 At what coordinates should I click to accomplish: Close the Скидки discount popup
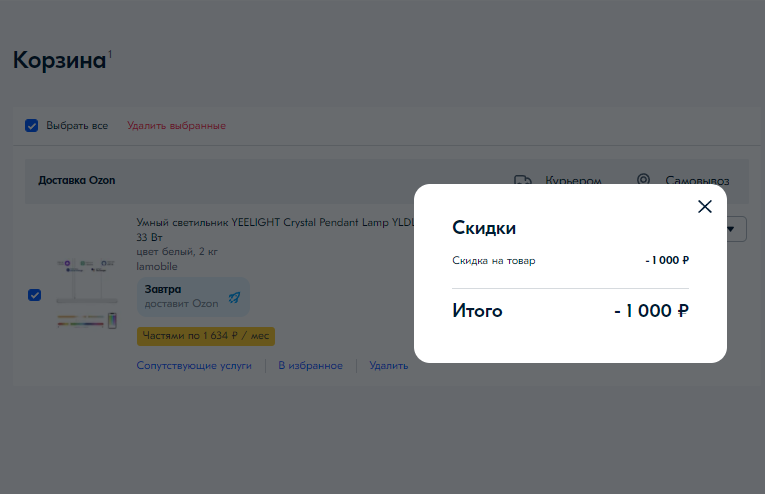(704, 207)
